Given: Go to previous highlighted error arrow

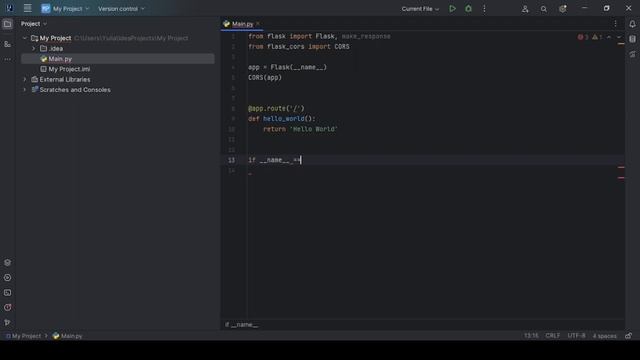Looking at the screenshot, I should pos(609,37).
